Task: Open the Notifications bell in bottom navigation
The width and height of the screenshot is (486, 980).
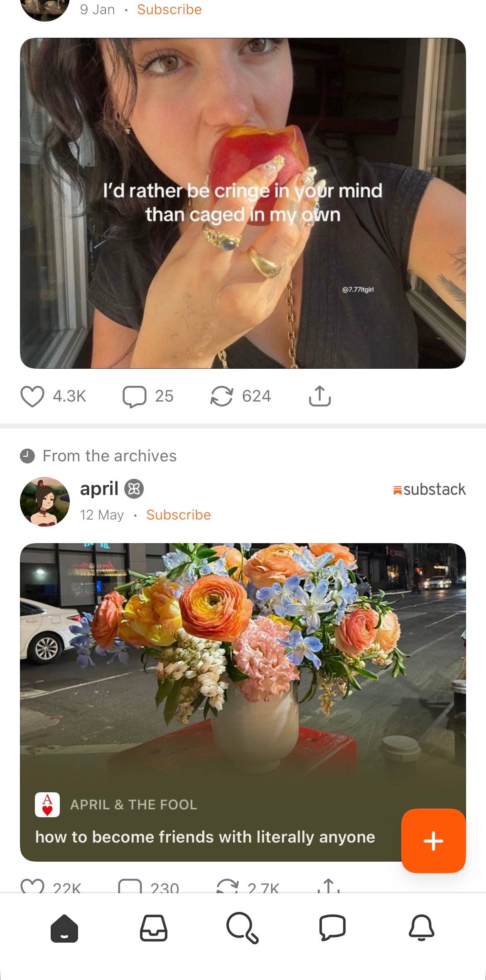Action: pos(422,928)
